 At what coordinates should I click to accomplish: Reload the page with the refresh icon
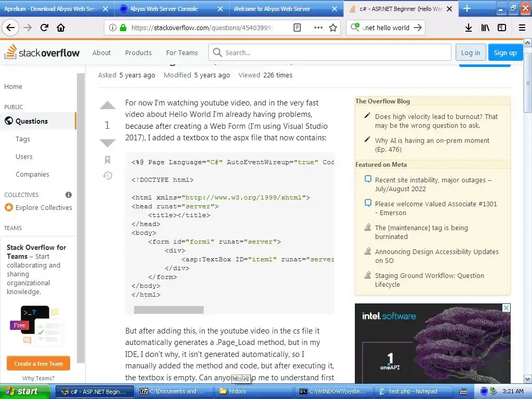(44, 28)
